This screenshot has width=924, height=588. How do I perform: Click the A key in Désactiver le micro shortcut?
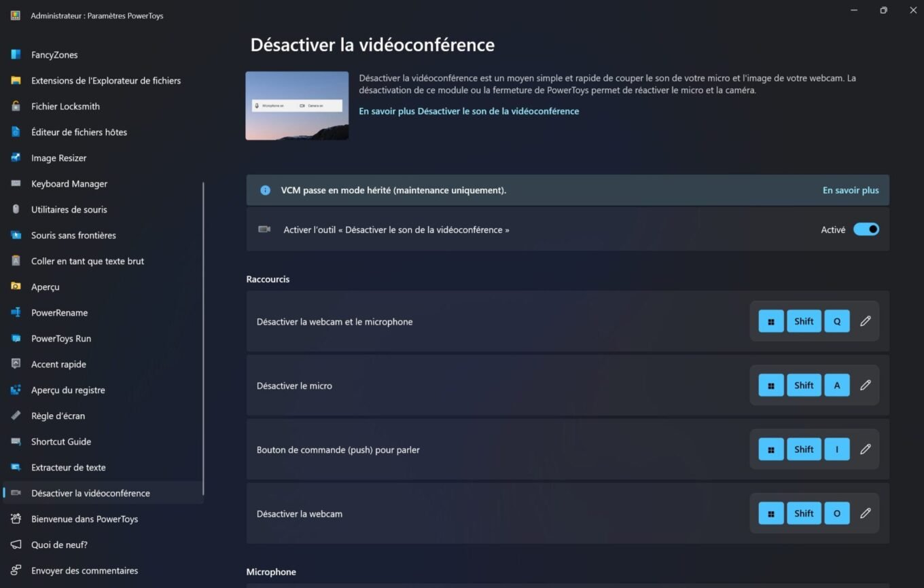click(837, 385)
